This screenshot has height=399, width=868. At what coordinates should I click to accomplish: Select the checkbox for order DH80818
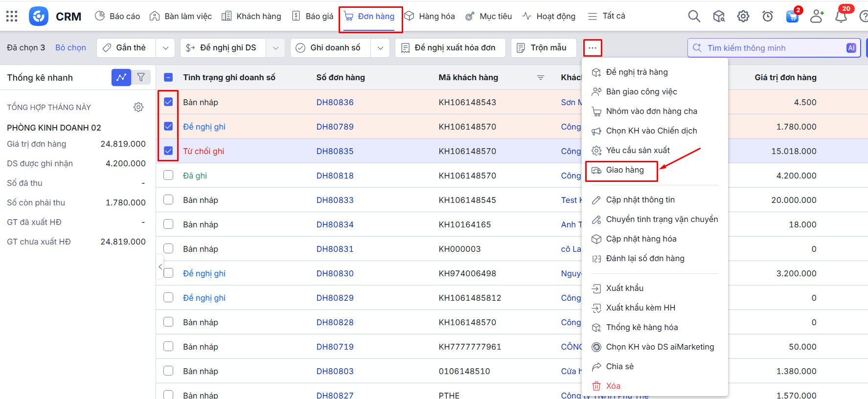168,176
